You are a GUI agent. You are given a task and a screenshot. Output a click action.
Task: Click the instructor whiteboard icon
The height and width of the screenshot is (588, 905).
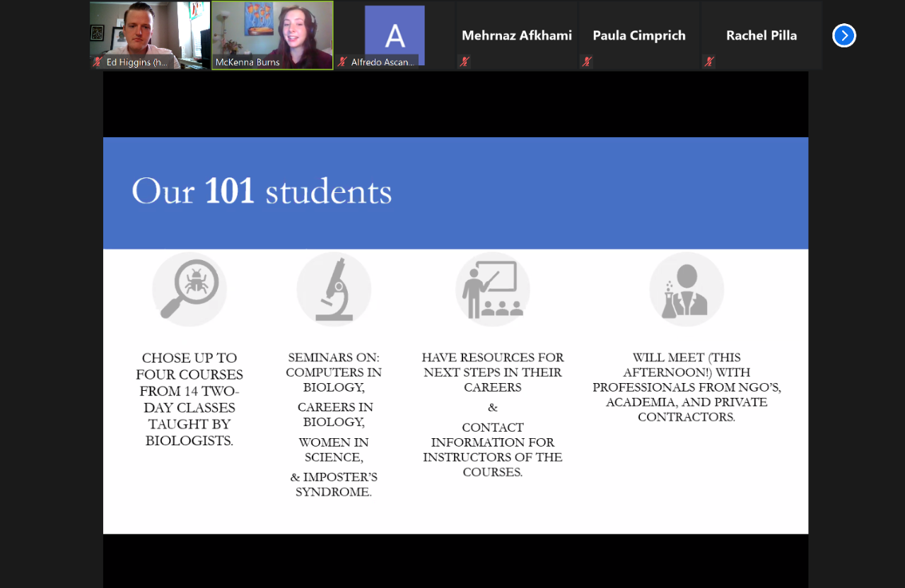[493, 289]
